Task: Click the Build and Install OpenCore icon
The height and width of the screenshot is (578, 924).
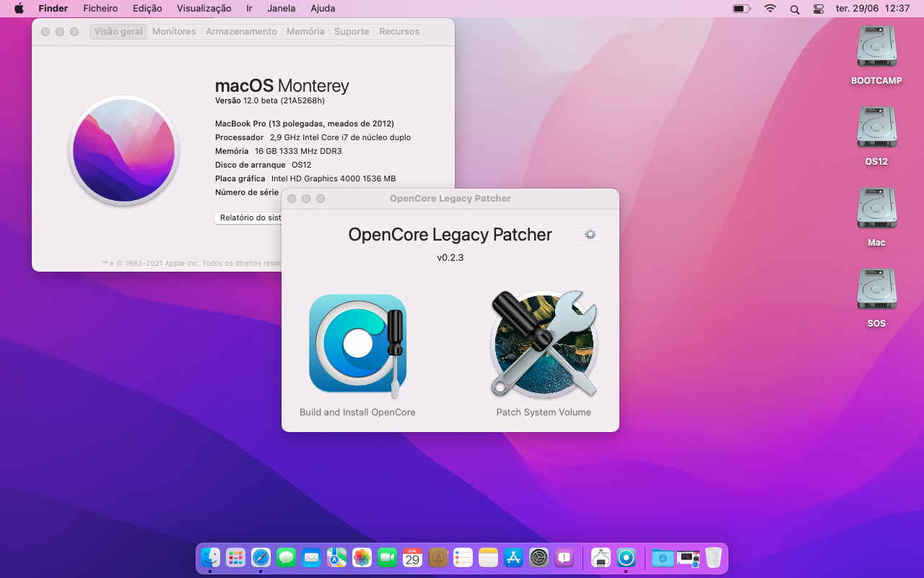Action: 357,345
